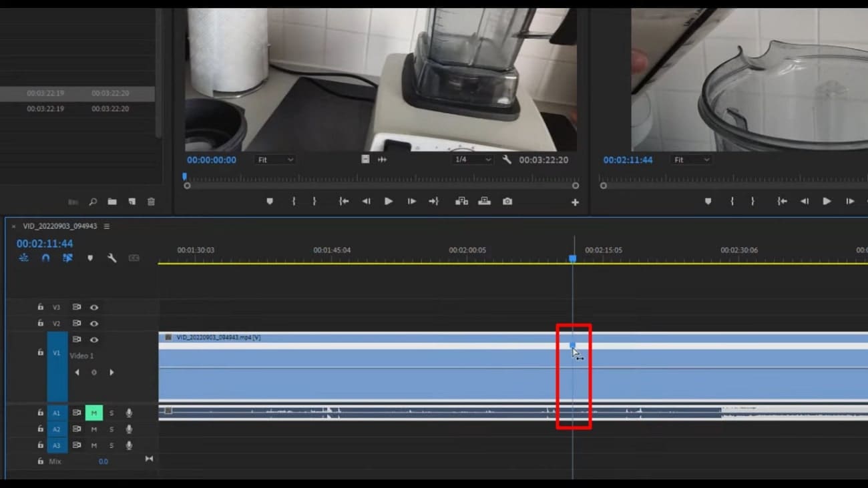Image resolution: width=868 pixels, height=488 pixels.
Task: Enable voice-over record on track A1
Action: tap(129, 413)
